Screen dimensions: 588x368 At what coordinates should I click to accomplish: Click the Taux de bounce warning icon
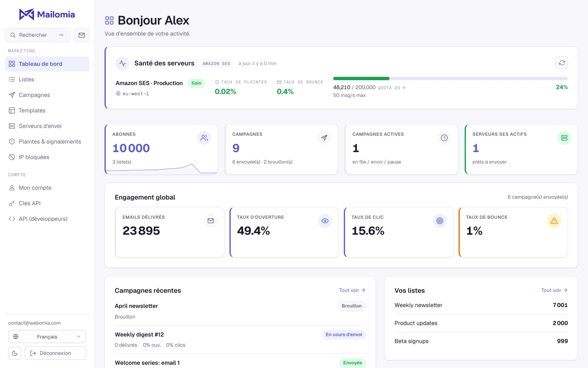point(554,221)
